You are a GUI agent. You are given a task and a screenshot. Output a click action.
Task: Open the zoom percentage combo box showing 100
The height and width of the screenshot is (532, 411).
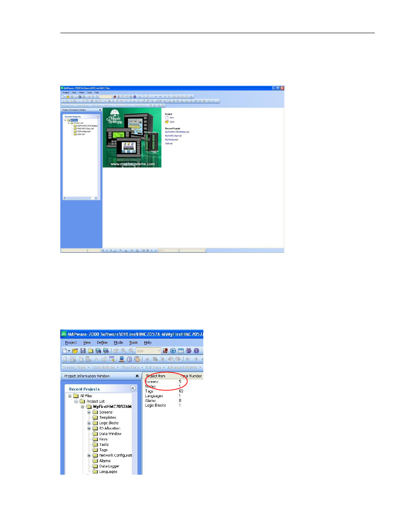[148, 351]
